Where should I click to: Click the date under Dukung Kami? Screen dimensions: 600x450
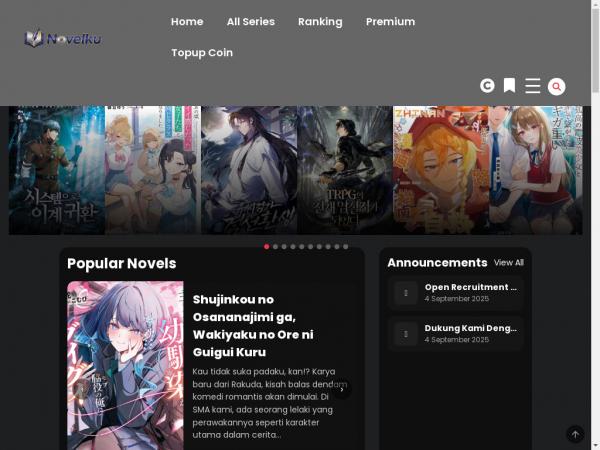(457, 340)
